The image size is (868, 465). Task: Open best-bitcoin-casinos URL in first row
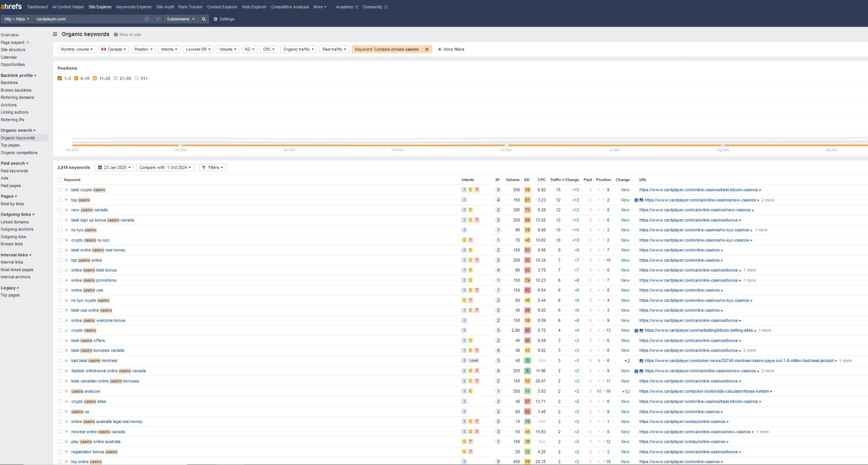[x=698, y=190]
